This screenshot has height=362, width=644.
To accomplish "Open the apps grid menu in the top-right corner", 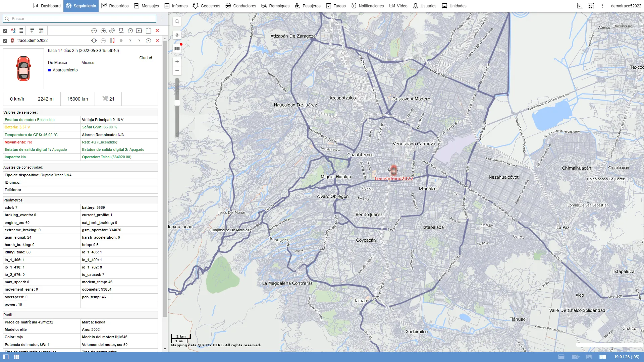I will click(x=591, y=6).
